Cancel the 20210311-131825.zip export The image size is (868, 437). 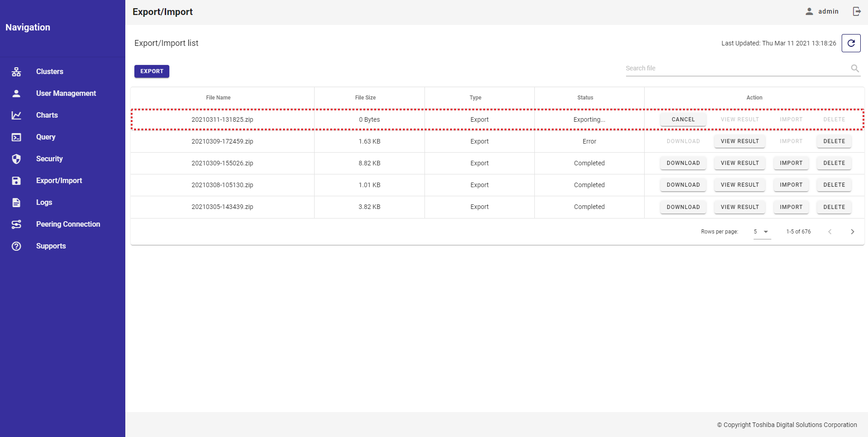pos(683,119)
